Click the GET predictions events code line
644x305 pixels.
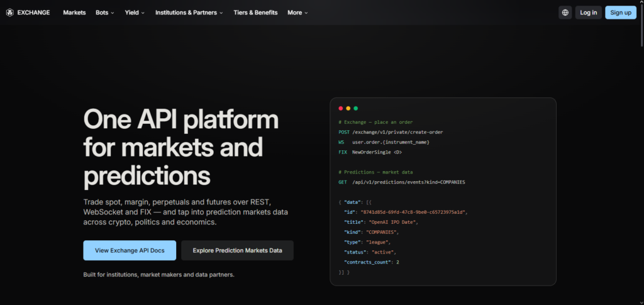pyautogui.click(x=402, y=182)
